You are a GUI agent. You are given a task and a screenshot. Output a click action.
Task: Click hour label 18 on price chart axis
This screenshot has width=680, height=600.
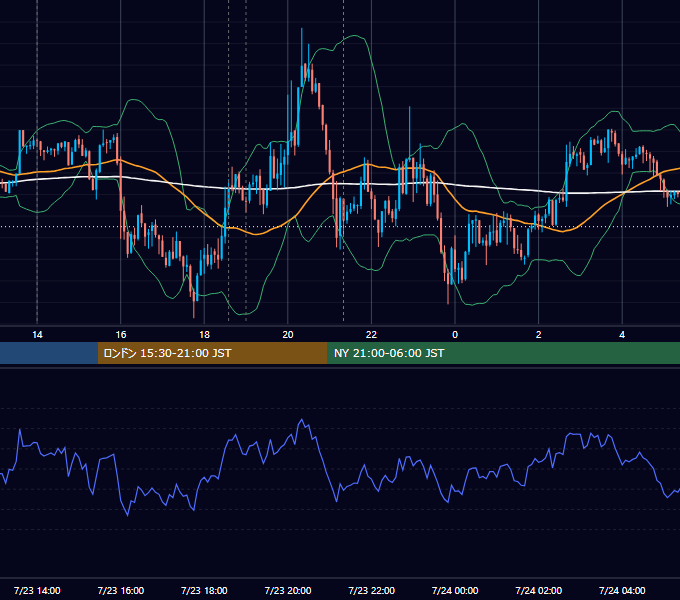(x=204, y=335)
